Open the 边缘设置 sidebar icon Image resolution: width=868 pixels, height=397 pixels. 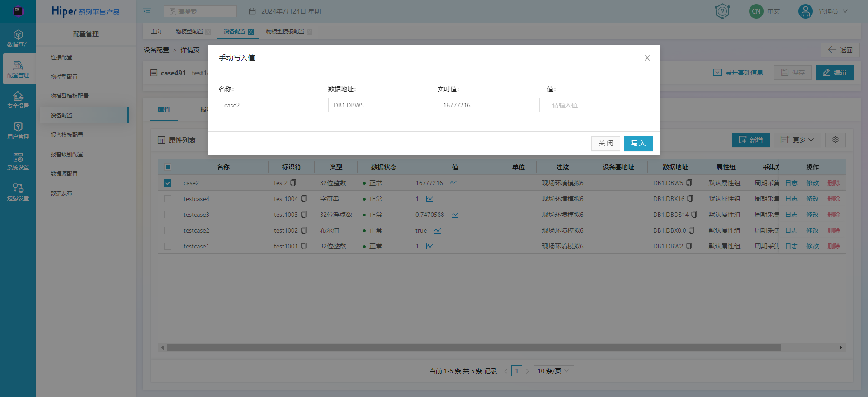pyautogui.click(x=18, y=192)
